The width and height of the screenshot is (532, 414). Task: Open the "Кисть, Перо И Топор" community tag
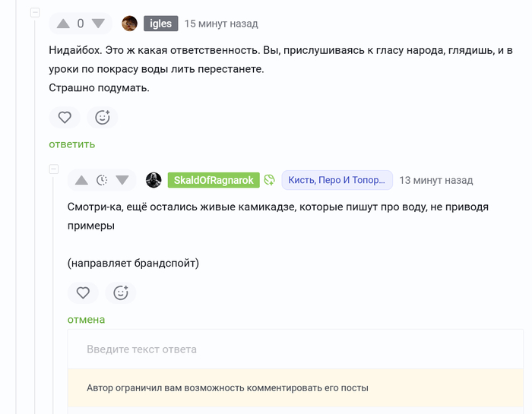pyautogui.click(x=337, y=180)
